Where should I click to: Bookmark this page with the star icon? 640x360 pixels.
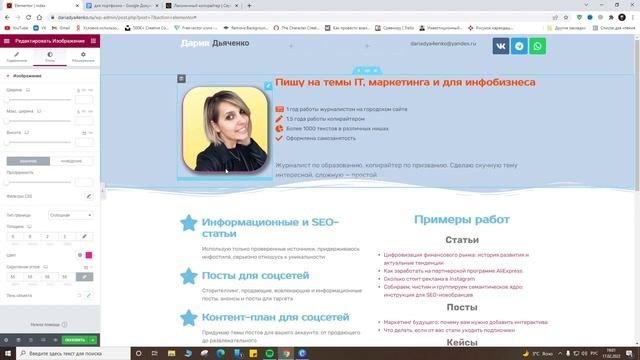coord(566,17)
